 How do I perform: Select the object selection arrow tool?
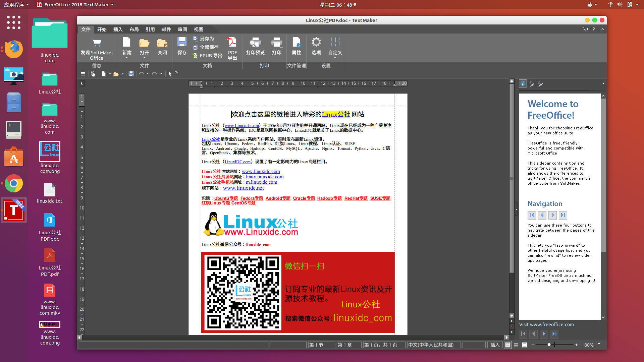(x=170, y=74)
